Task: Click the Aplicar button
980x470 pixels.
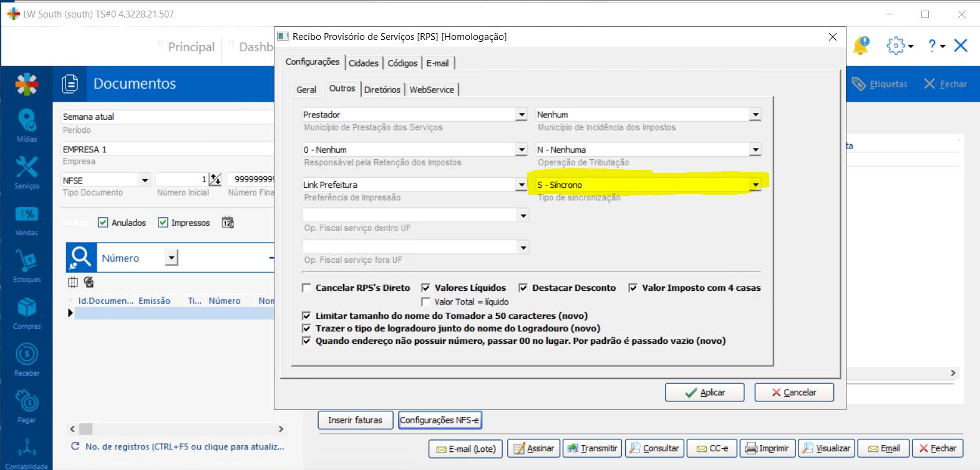Action: pos(704,393)
